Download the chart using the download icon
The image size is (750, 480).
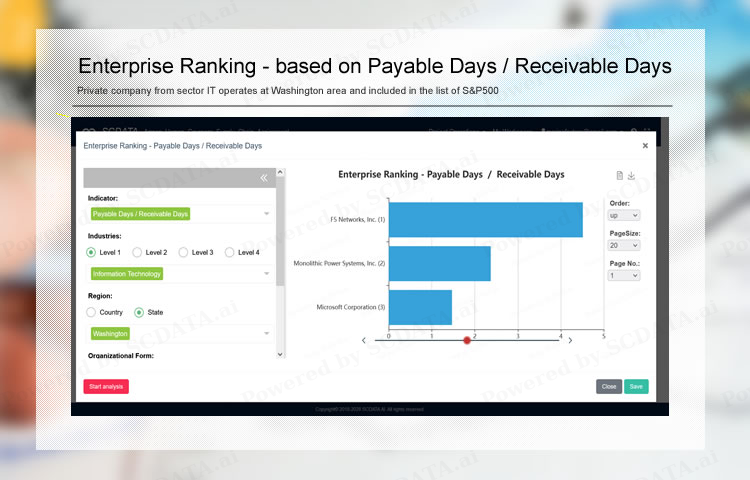pos(631,176)
